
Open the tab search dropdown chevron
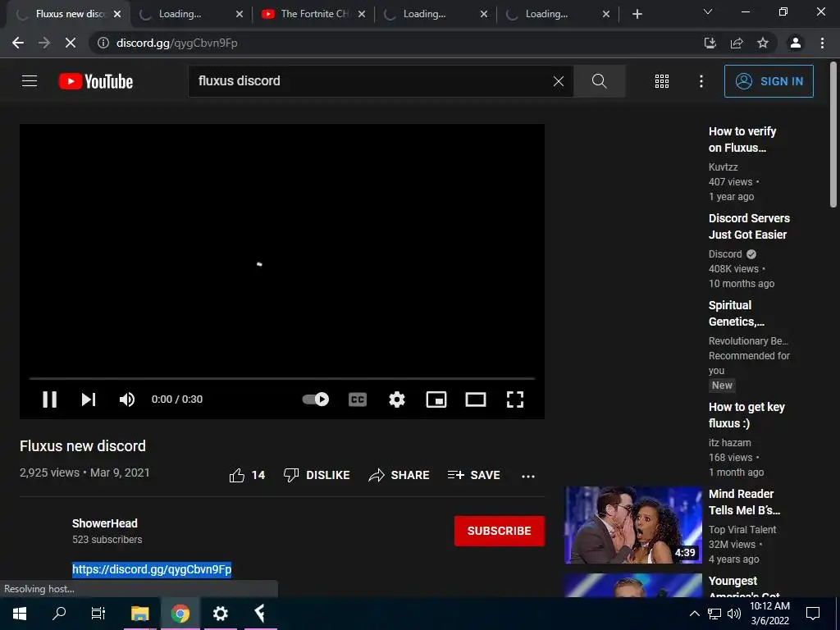point(708,11)
